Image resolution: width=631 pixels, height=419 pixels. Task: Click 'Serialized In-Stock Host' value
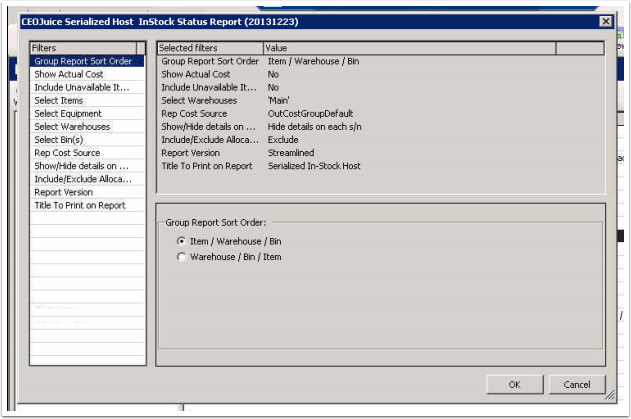pyautogui.click(x=314, y=166)
